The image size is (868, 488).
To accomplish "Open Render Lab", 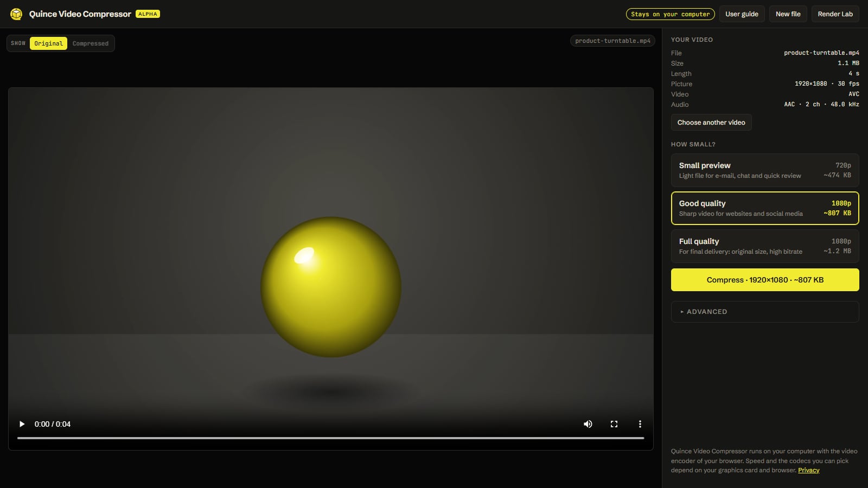I will (x=835, y=14).
